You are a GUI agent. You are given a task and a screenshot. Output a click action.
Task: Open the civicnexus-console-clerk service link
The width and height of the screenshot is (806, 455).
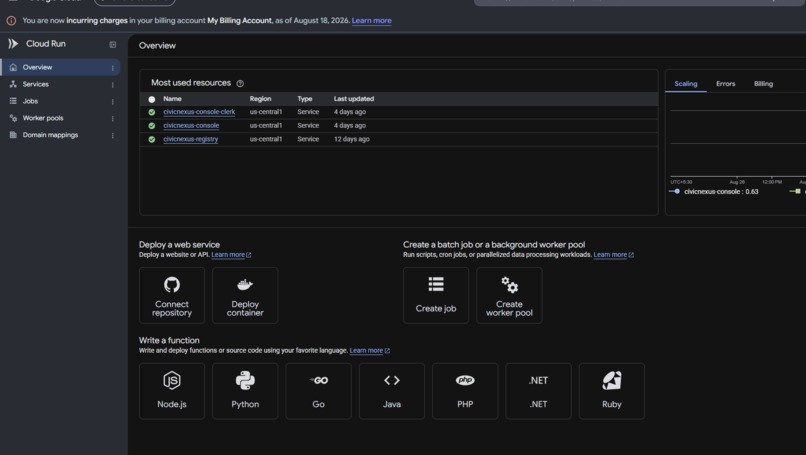[x=199, y=112]
